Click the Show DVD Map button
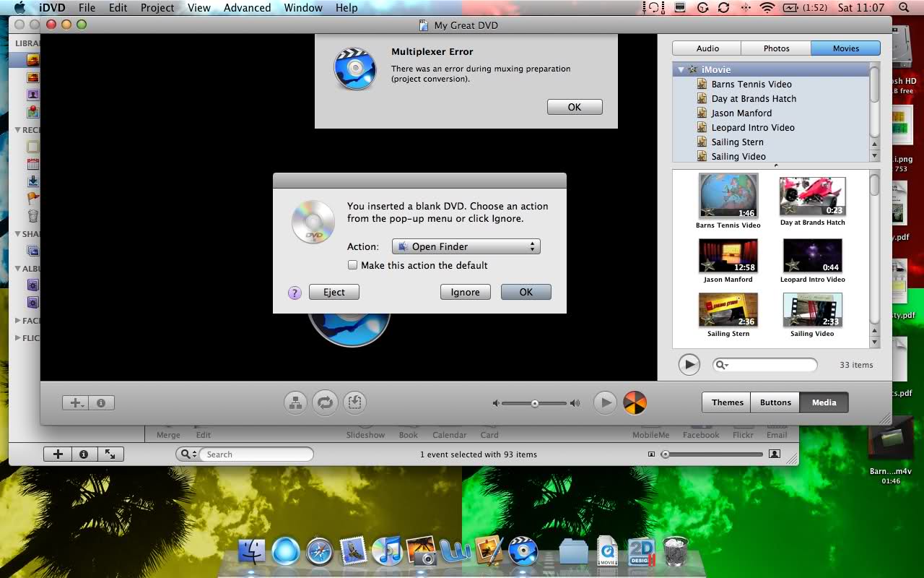This screenshot has height=578, width=924. (296, 402)
